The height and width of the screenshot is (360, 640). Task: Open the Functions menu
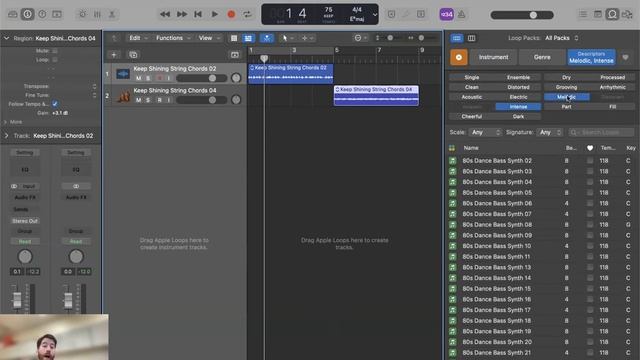[173, 38]
